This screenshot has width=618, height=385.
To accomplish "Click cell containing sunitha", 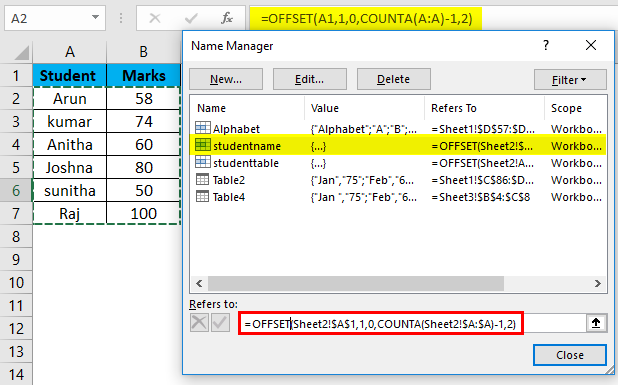I will [70, 191].
